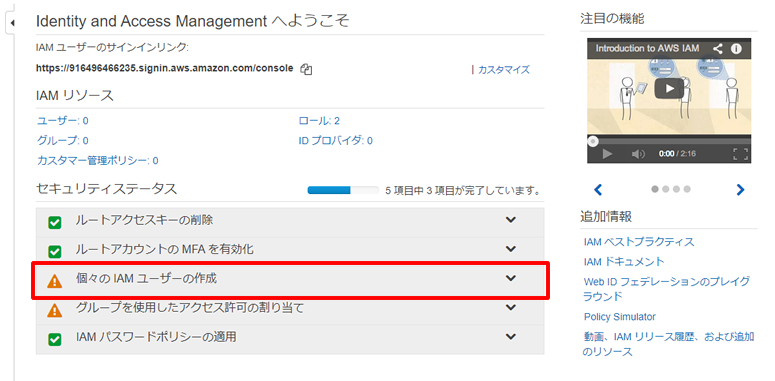775x381 pixels.
Task: Click warning icon beside 個々の IAM ユーザーの作成
Action: 54,281
